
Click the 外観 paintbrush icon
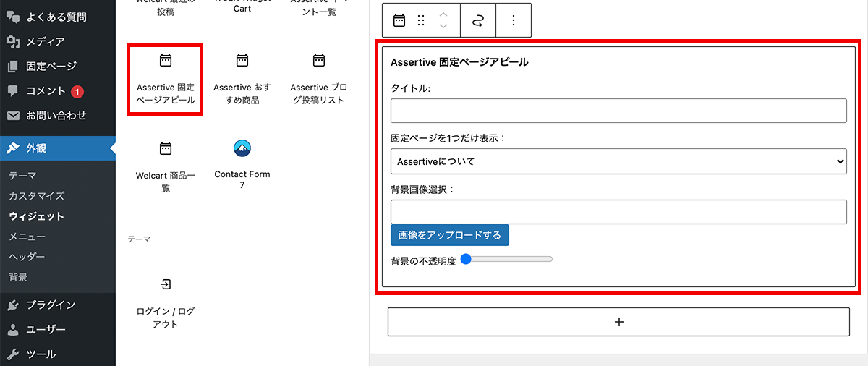coord(13,148)
